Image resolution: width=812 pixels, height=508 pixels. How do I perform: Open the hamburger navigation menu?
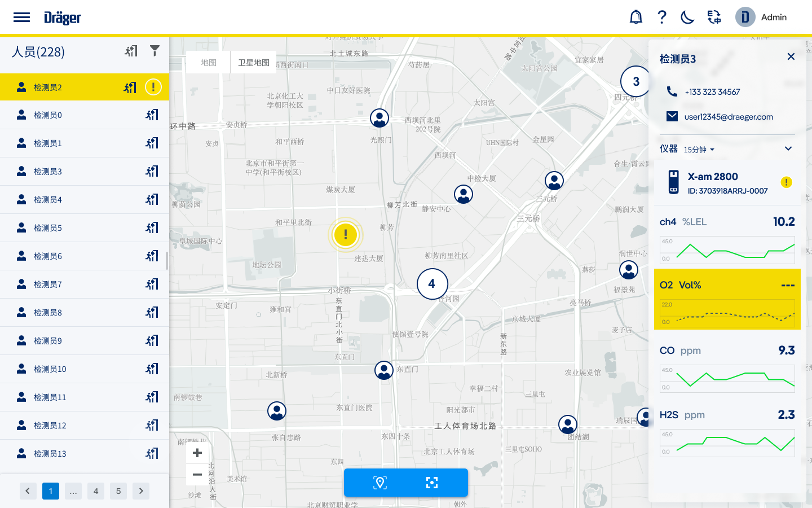21,17
